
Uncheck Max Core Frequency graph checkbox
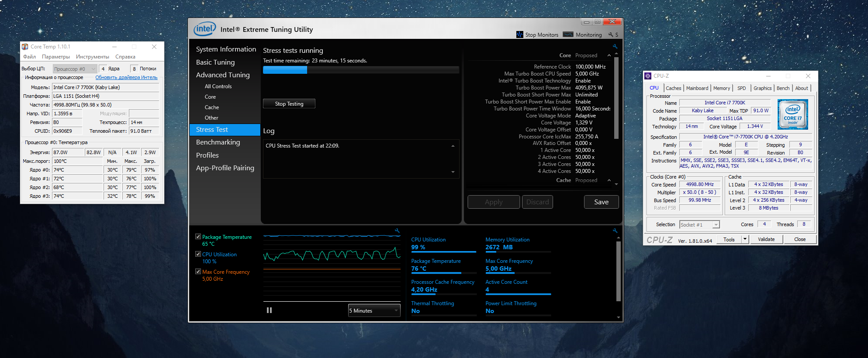coord(198,272)
